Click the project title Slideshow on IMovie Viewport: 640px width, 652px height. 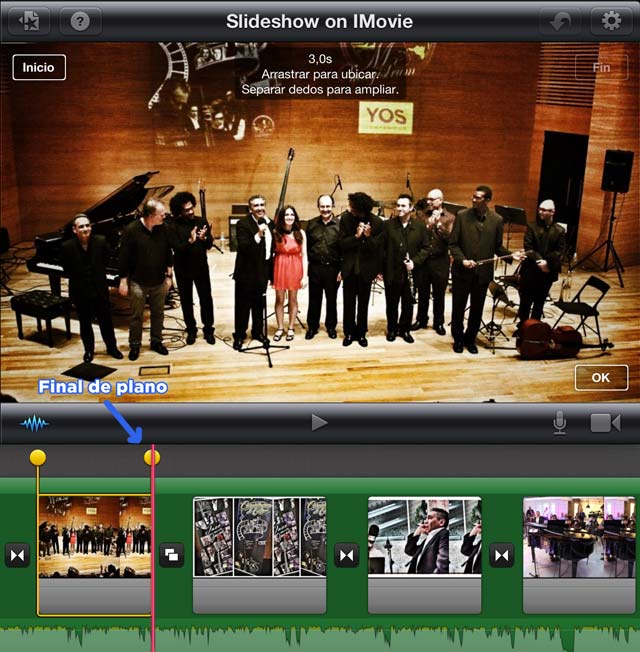tap(319, 21)
